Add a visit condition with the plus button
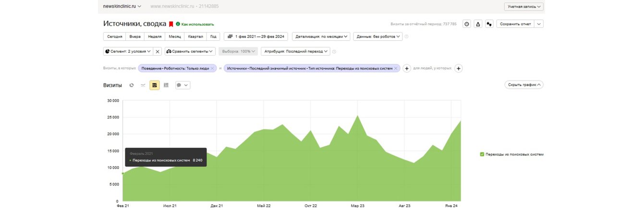Image resolution: width=644 pixels, height=210 pixels. 406,69
